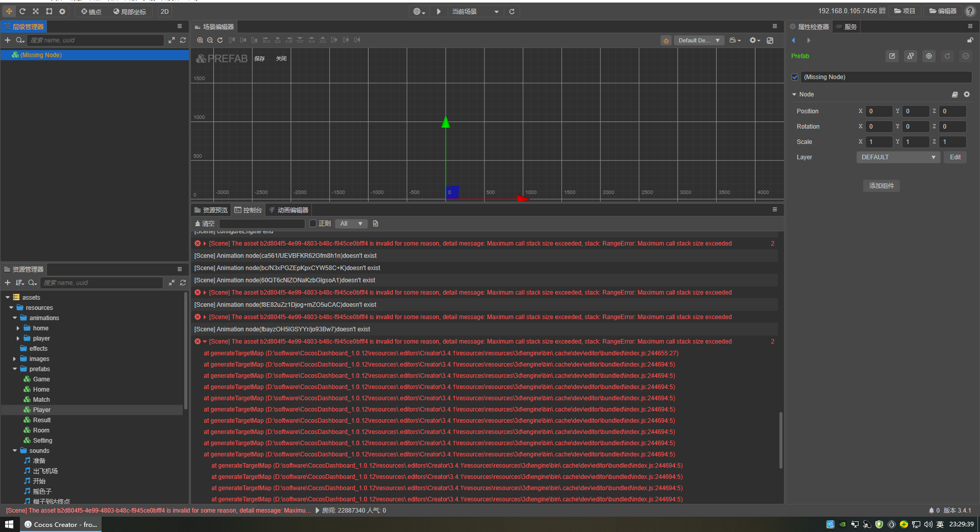980x532 pixels.
Task: Save the prefab with 保存
Action: 259,59
